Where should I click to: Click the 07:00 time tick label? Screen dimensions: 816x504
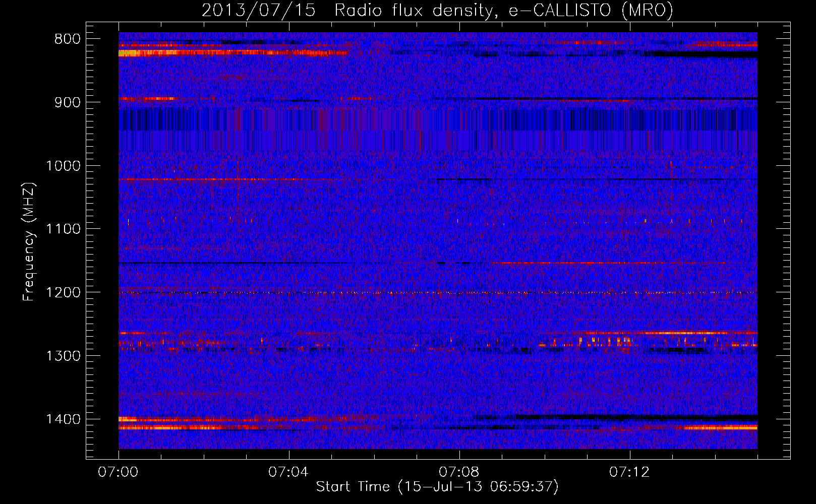118,472
